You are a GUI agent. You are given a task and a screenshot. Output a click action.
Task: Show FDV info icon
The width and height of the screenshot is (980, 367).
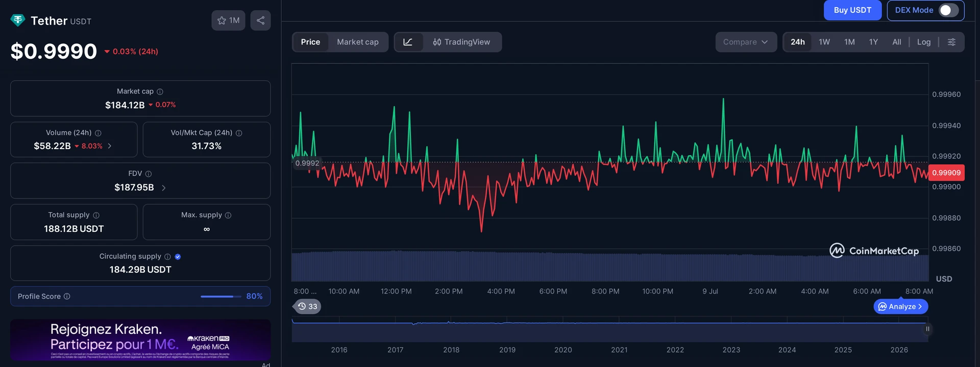coord(149,174)
